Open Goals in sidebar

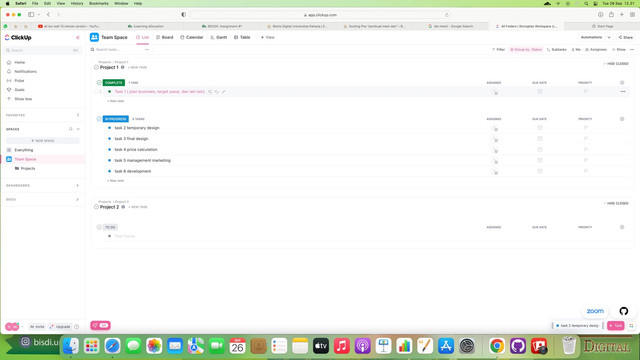[x=19, y=90]
